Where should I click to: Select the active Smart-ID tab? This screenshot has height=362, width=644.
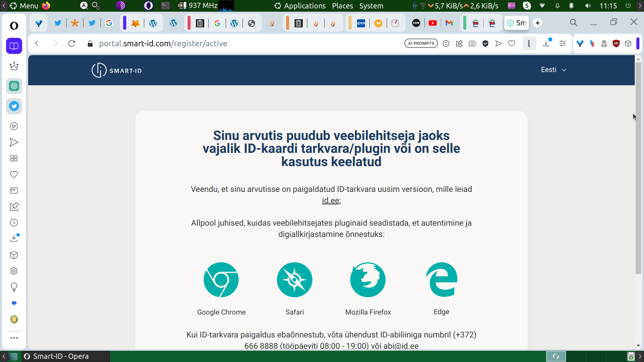click(x=517, y=23)
